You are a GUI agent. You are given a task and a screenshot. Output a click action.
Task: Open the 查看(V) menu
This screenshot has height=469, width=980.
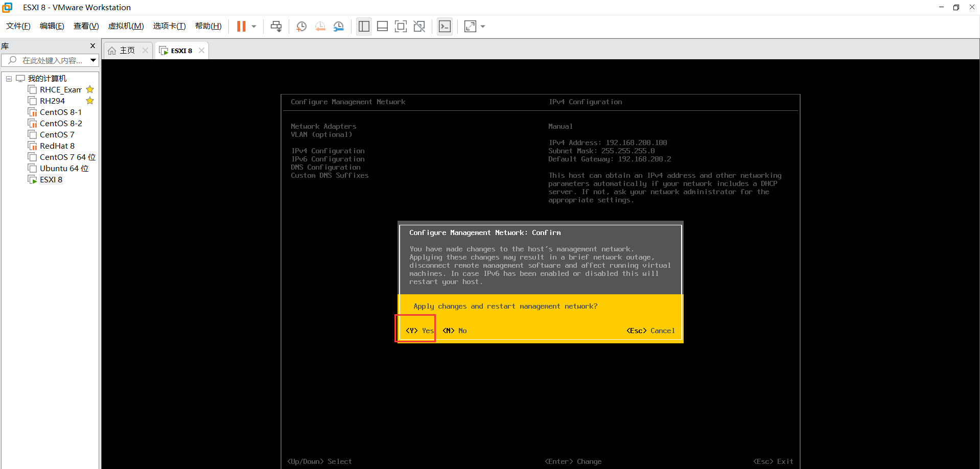coord(86,26)
